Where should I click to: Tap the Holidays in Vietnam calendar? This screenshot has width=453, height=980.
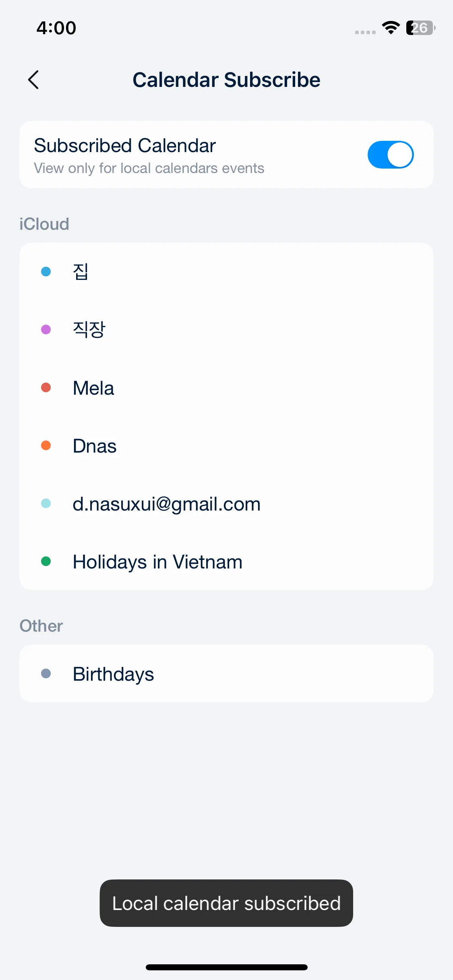pos(226,562)
